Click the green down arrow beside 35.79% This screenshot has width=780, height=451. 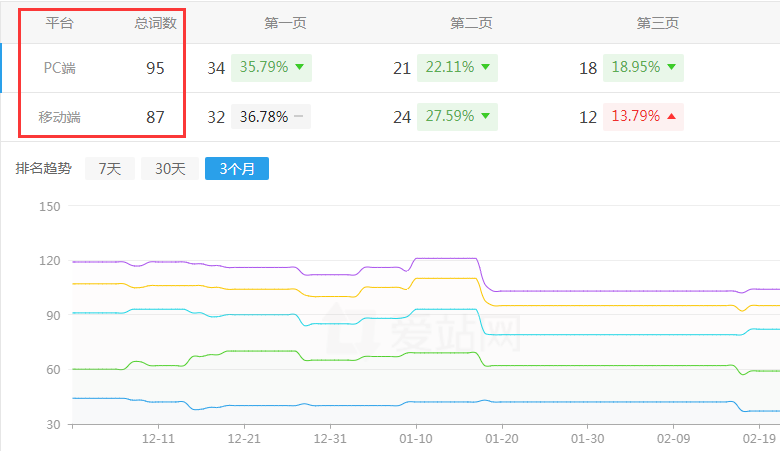299,68
